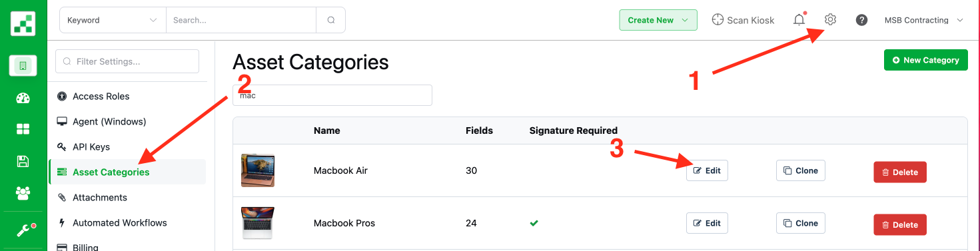The height and width of the screenshot is (251, 980).
Task: Open the Automated Workflows settings item
Action: [120, 222]
